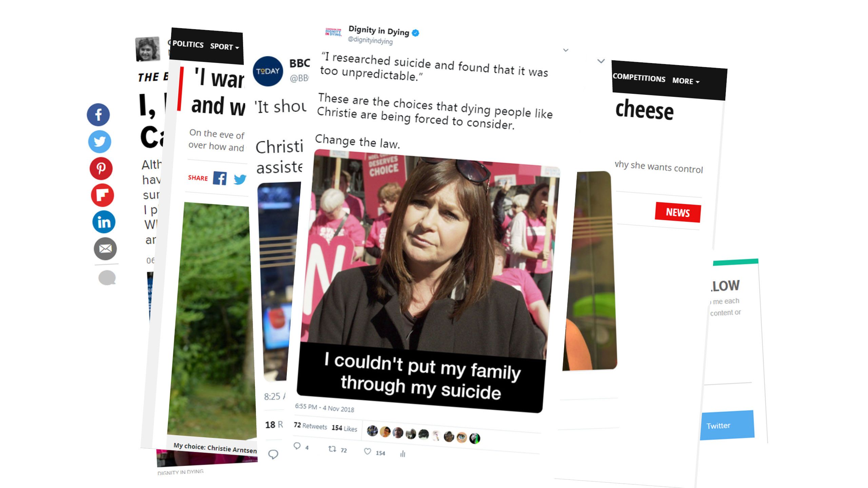Select the POLITICS menu item
This screenshot has height=488, width=868.
click(x=188, y=44)
